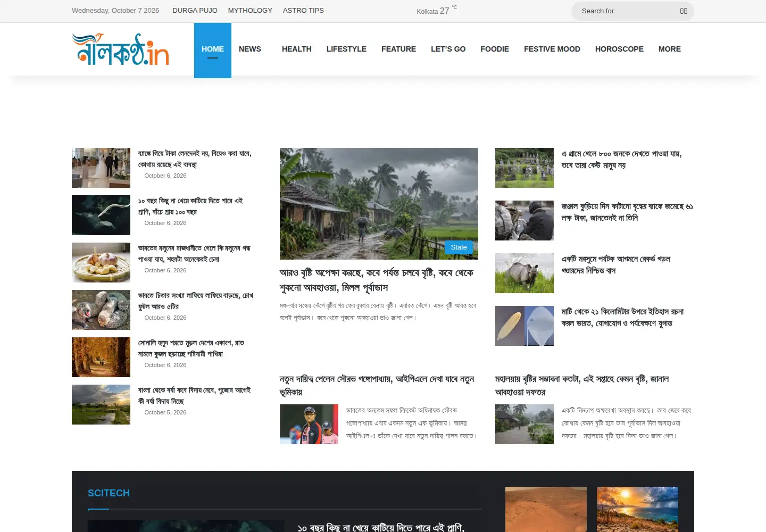Open the ASTRO TIPS top link

303,10
